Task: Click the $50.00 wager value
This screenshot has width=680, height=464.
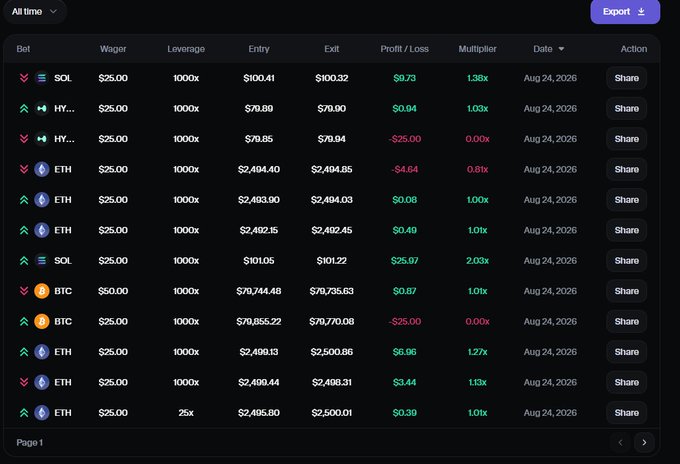Action: tap(113, 291)
